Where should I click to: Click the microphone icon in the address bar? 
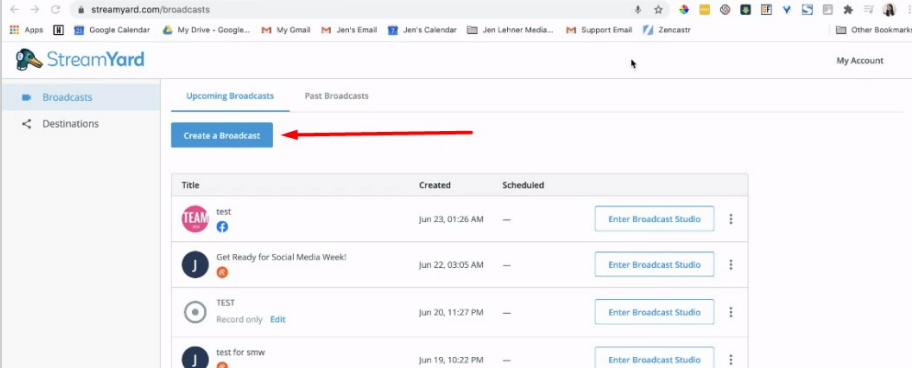click(x=638, y=9)
